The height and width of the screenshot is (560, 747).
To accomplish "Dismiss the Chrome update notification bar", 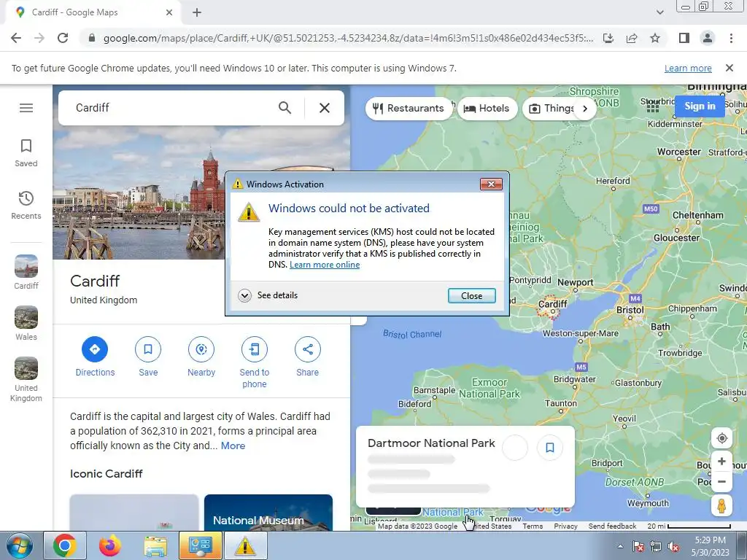I will pos(729,68).
